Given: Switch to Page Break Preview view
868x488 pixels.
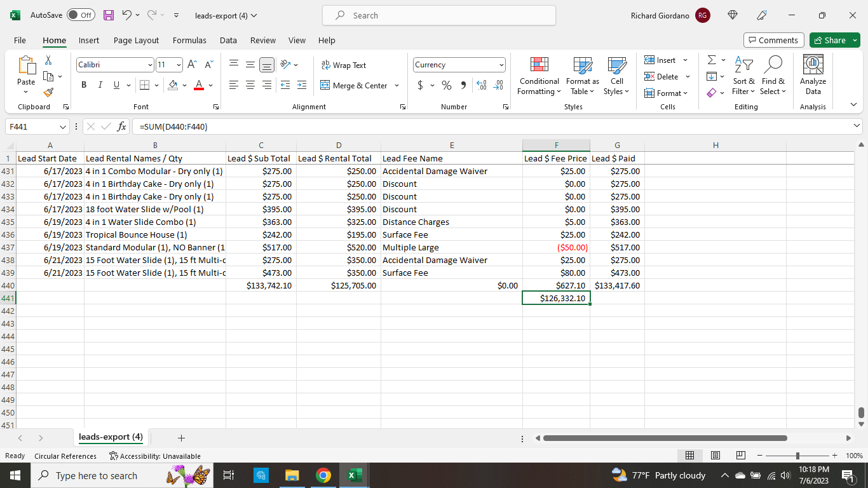Looking at the screenshot, I should 740,456.
